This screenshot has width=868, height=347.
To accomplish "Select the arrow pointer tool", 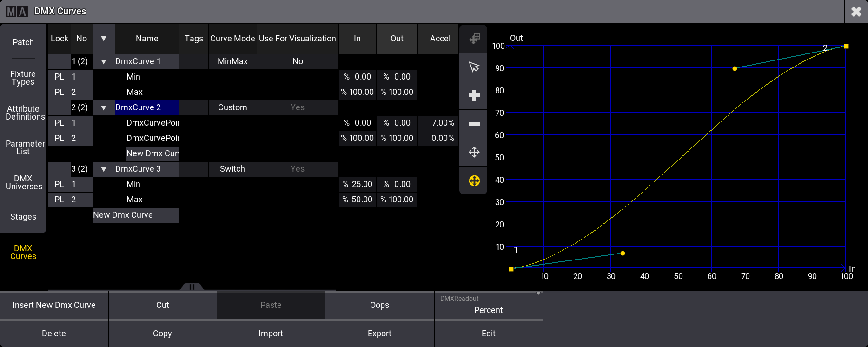I will [474, 67].
